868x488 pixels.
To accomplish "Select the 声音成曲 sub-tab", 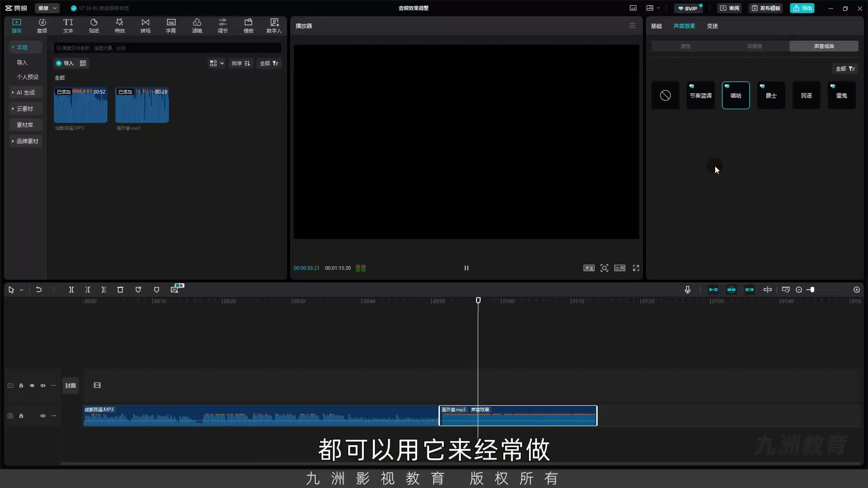I will [x=824, y=46].
